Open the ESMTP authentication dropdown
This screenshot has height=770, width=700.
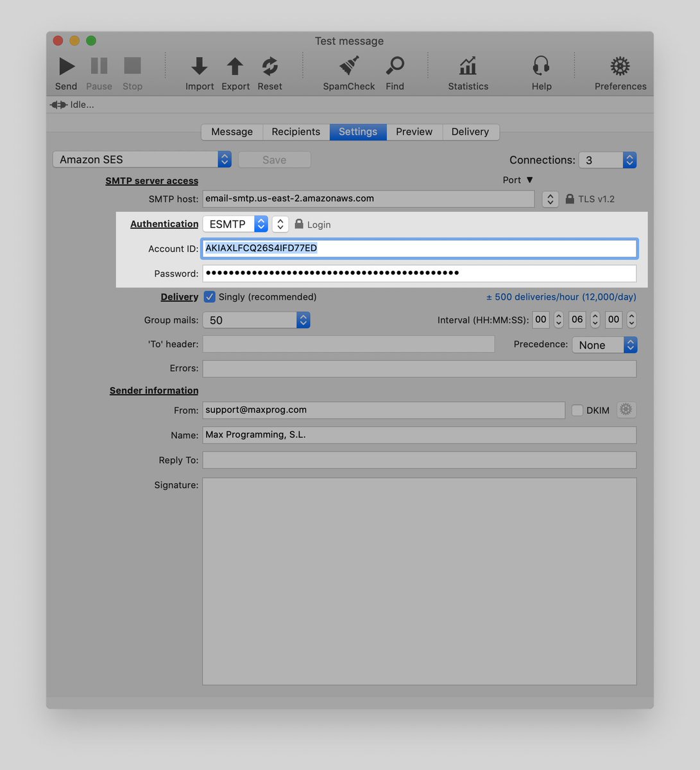coord(260,224)
